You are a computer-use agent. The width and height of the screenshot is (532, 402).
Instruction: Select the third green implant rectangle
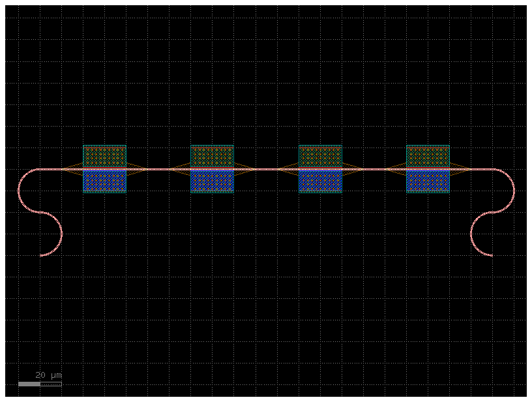319,155
